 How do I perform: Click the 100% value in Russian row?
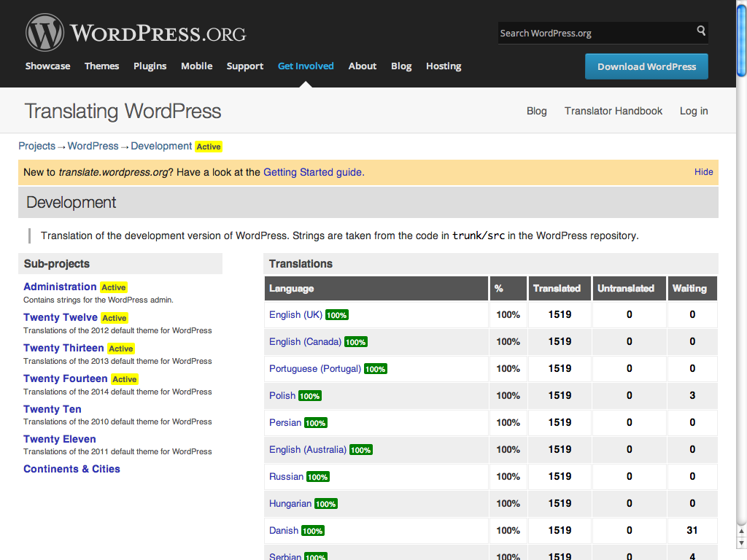(508, 477)
